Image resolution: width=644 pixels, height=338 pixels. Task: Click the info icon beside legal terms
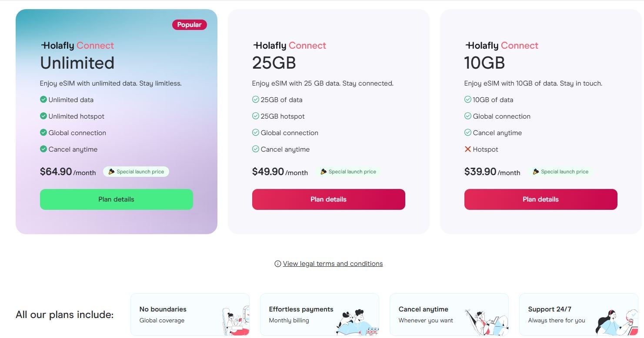tap(277, 264)
